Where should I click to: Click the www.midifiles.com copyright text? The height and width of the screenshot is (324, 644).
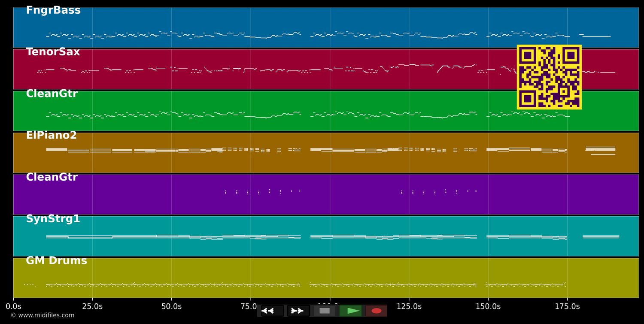pos(43,315)
